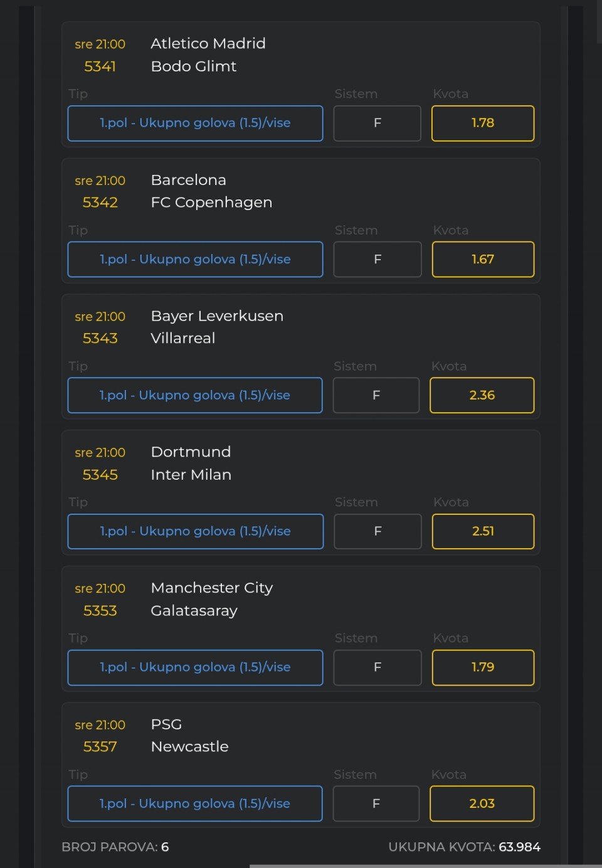Click the 1.78 odds box
The height and width of the screenshot is (868, 602).
(x=482, y=123)
